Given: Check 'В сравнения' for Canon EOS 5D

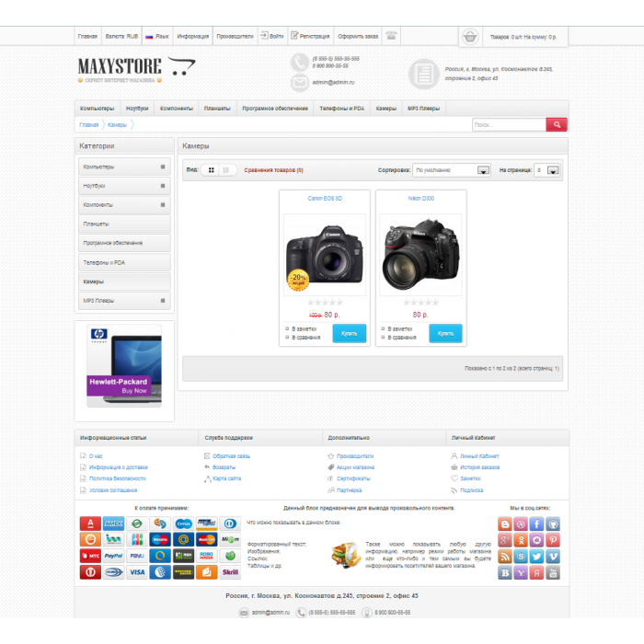Looking at the screenshot, I should 287,338.
